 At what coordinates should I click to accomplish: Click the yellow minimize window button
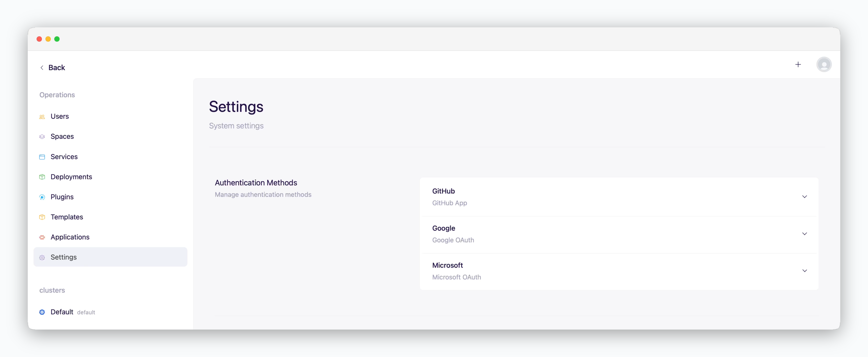pos(48,39)
